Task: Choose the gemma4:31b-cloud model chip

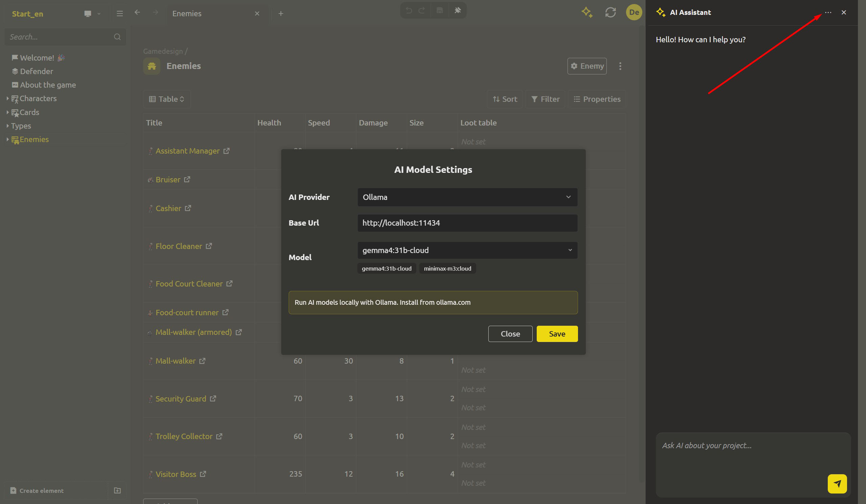Action: (386, 268)
